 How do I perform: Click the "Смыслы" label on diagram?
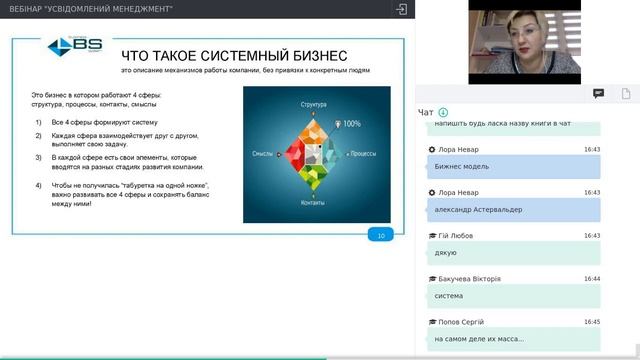click(x=262, y=154)
